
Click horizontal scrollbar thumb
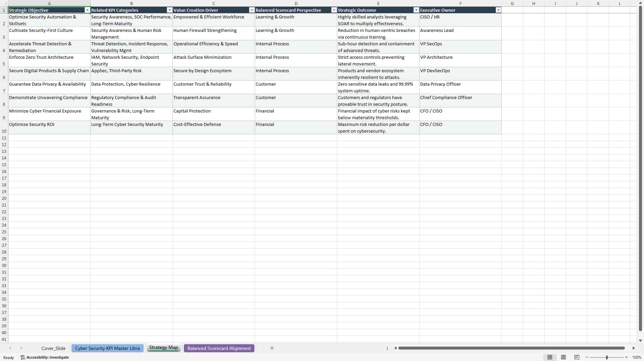tap(511, 348)
